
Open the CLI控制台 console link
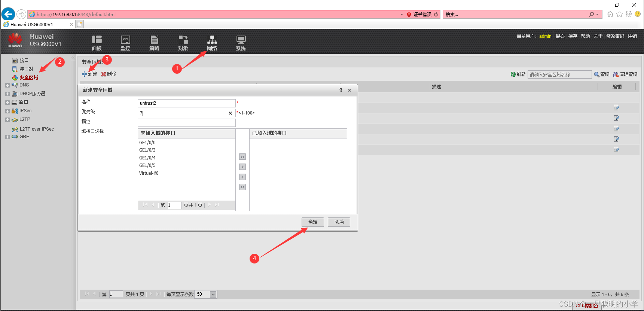point(587,306)
